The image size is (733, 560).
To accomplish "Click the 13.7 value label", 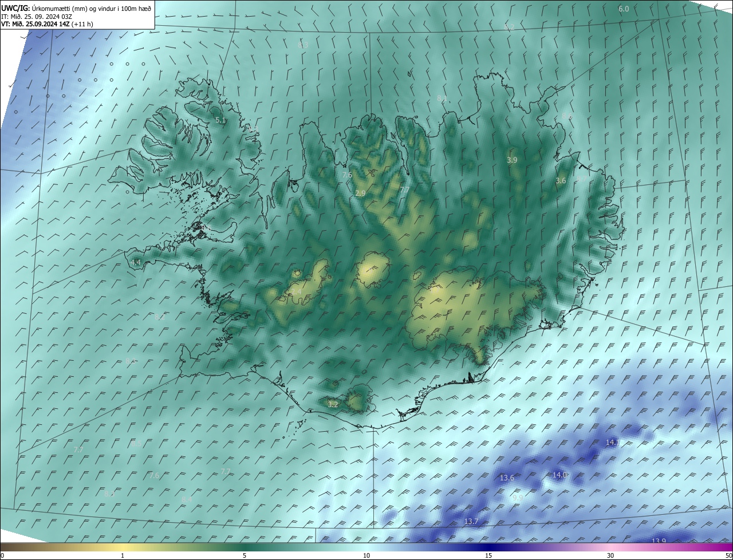I will 471,521.
